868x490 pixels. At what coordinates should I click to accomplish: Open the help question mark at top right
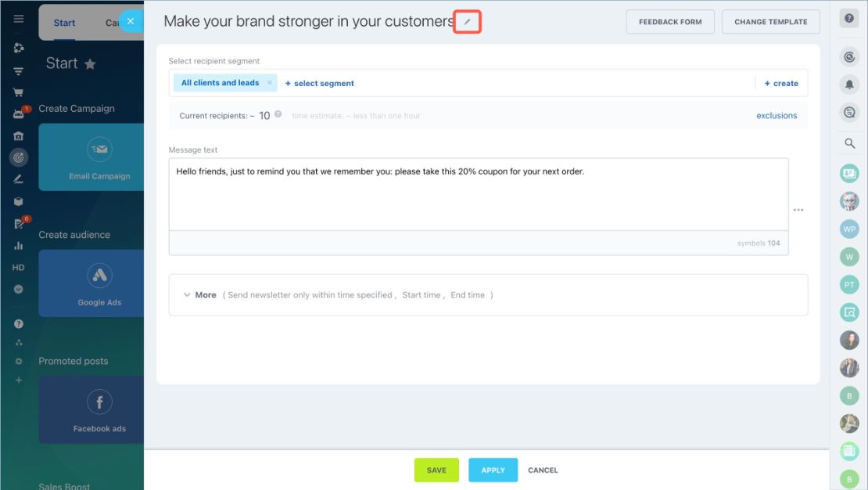click(848, 18)
